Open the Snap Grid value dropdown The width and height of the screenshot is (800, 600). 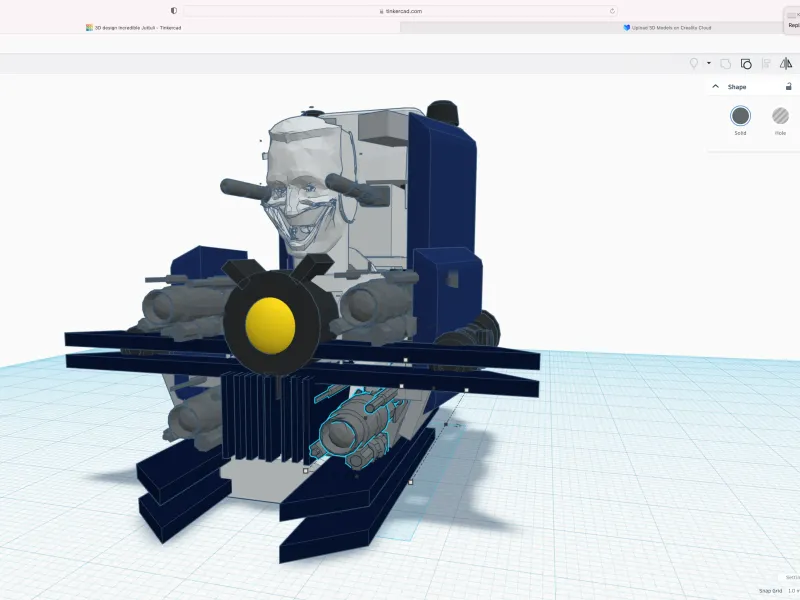(794, 591)
